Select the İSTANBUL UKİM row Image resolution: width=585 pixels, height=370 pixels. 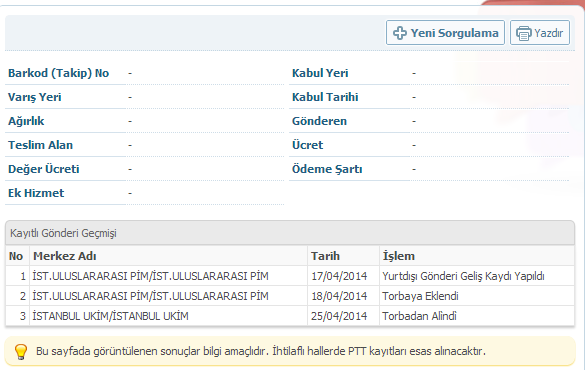pos(290,316)
